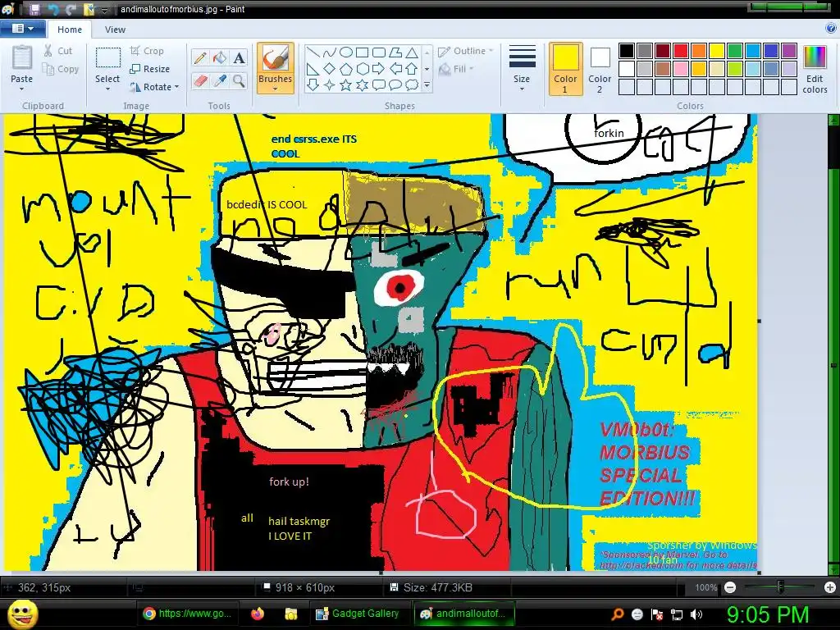Pick the Down arrow shape
This screenshot has width=840, height=630.
[313, 84]
